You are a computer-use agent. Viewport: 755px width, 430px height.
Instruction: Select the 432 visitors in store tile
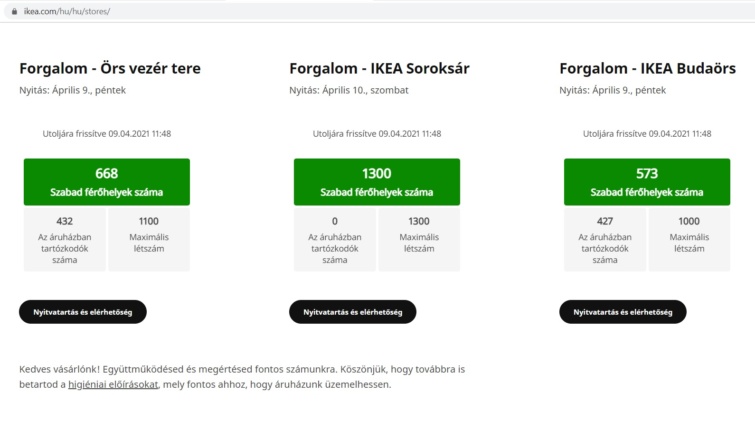tap(65, 239)
